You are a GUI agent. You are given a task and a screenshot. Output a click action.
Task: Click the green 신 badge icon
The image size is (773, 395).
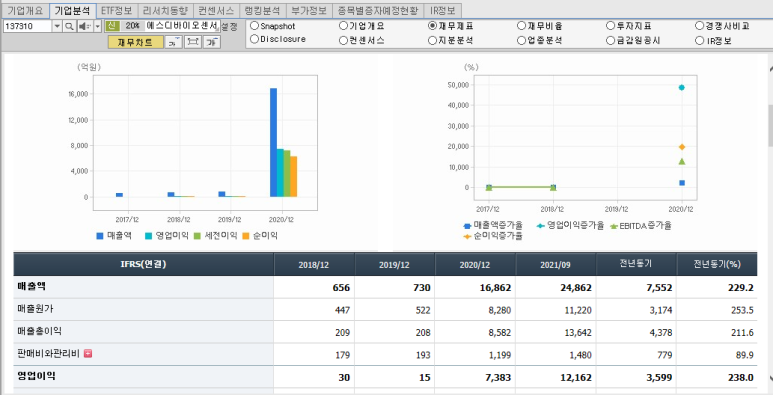[112, 26]
